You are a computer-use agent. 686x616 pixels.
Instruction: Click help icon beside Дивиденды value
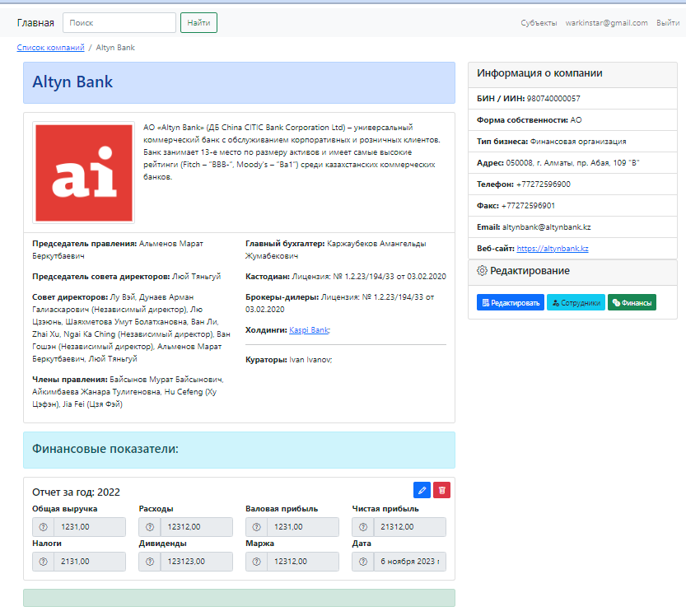coord(150,562)
